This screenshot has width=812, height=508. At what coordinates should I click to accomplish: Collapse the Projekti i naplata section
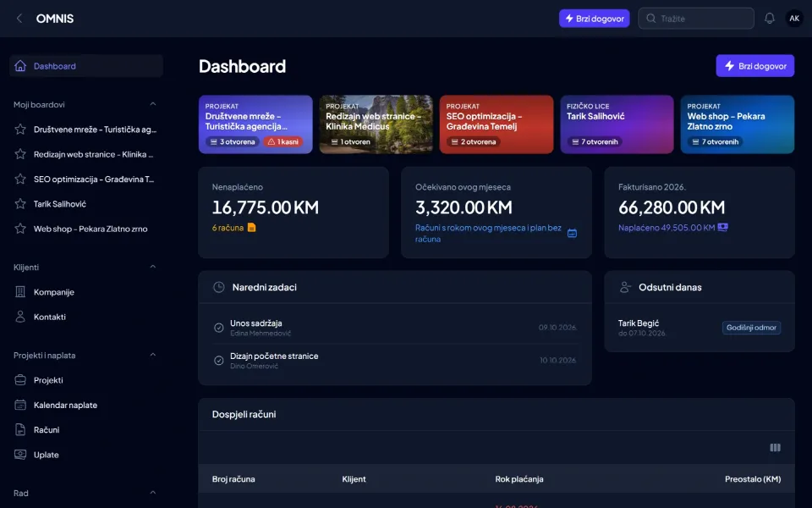[x=153, y=355]
